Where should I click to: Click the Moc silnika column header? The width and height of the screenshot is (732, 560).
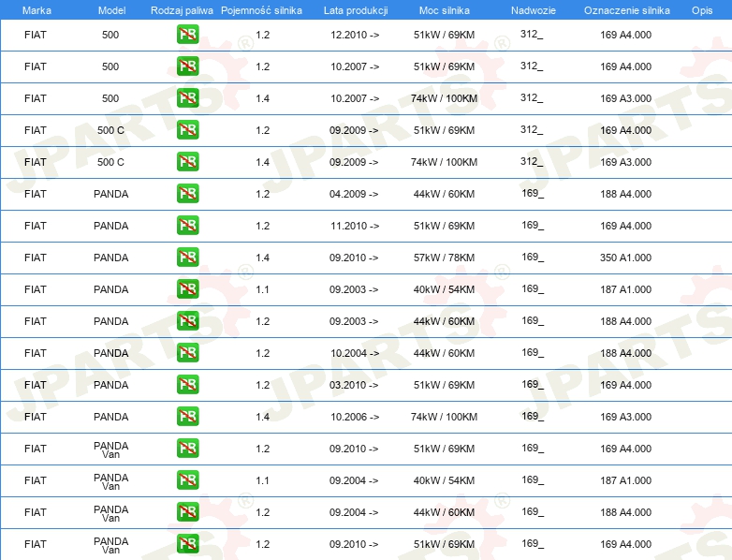[444, 10]
